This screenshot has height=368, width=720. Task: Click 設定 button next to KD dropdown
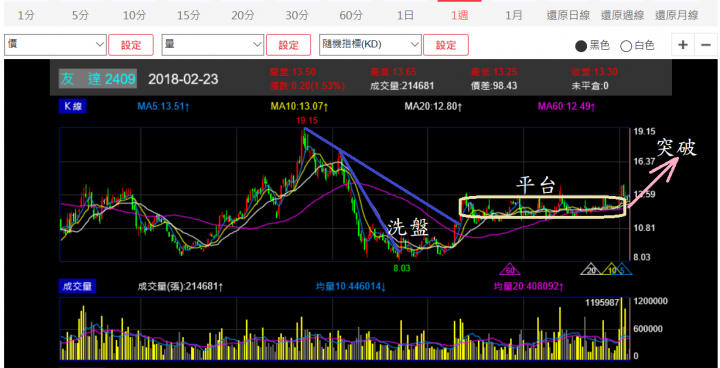[x=446, y=45]
